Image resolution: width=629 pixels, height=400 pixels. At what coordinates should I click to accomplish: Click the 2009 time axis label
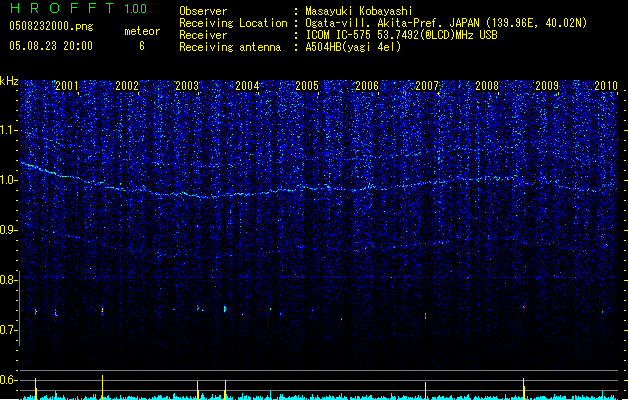point(547,85)
